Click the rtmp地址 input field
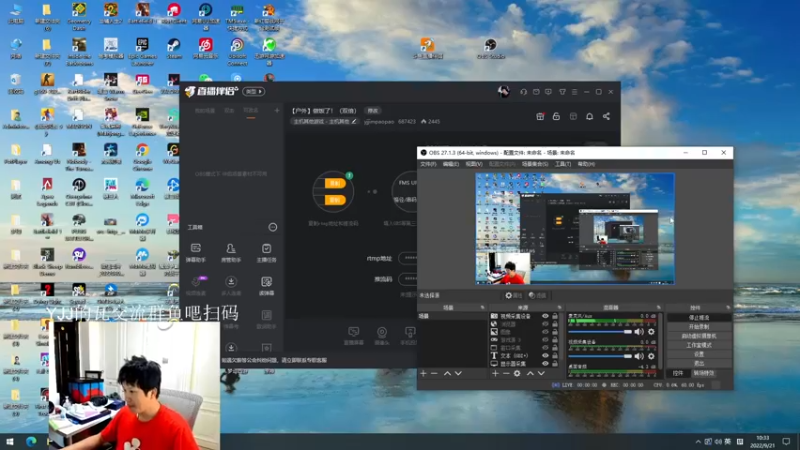 tap(408, 258)
